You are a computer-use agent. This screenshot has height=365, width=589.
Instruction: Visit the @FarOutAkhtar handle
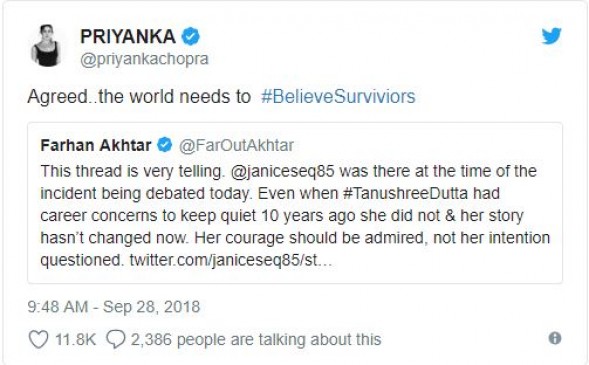tap(236, 146)
